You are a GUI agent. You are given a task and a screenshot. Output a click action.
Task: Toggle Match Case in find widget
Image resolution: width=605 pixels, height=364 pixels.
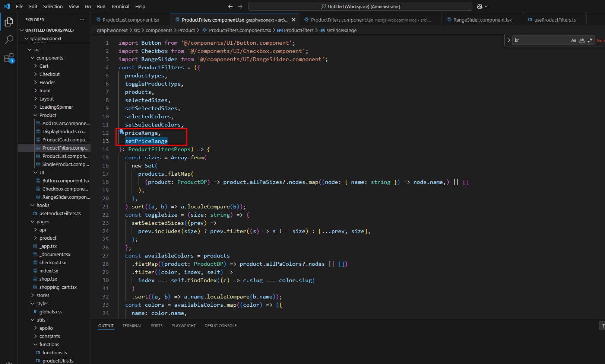[x=574, y=40]
